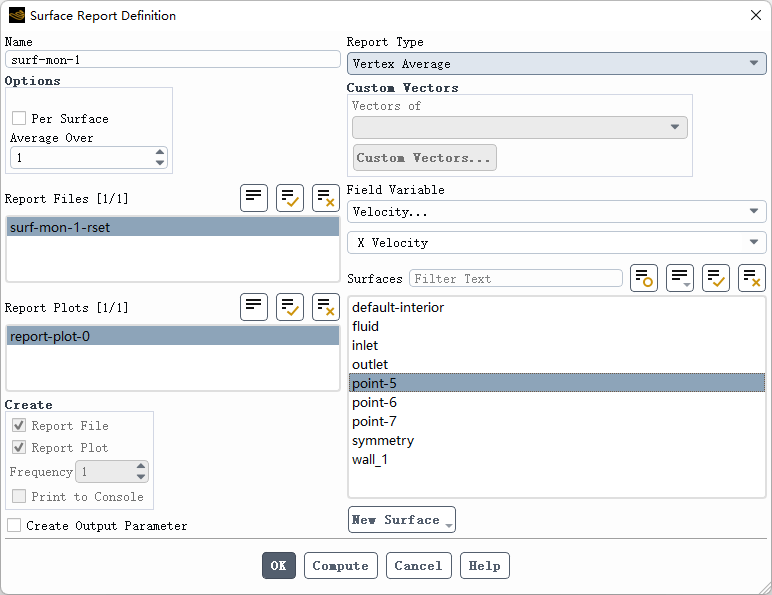This screenshot has width=772, height=595.
Task: Toggle selection icon for Report Files list
Action: (254, 198)
